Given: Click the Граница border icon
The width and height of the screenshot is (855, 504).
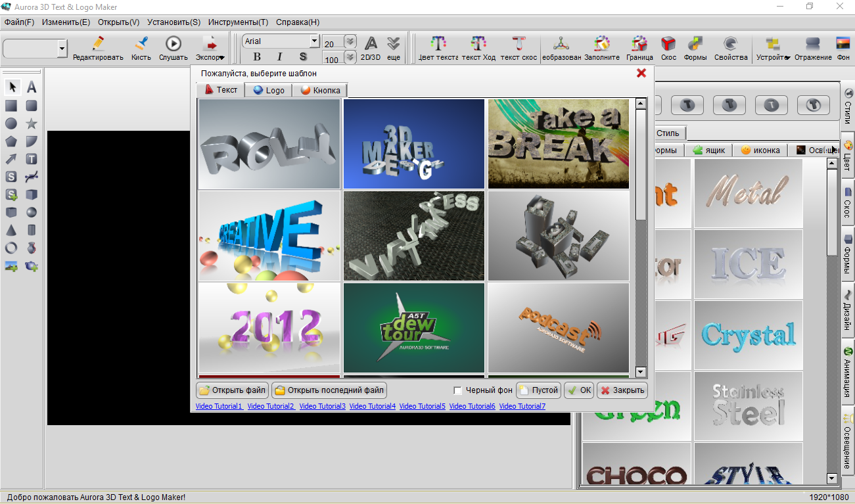Looking at the screenshot, I should click(639, 44).
